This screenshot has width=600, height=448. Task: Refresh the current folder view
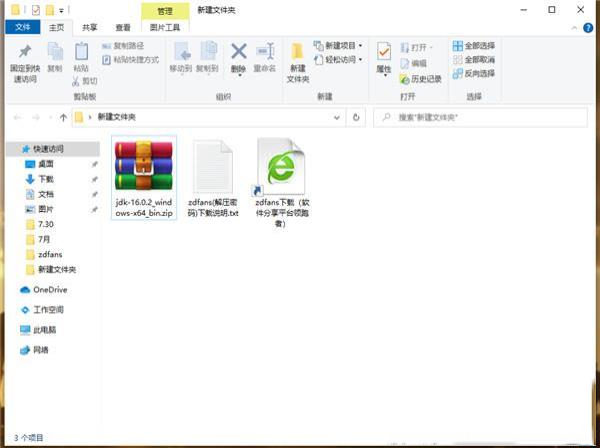[x=358, y=117]
